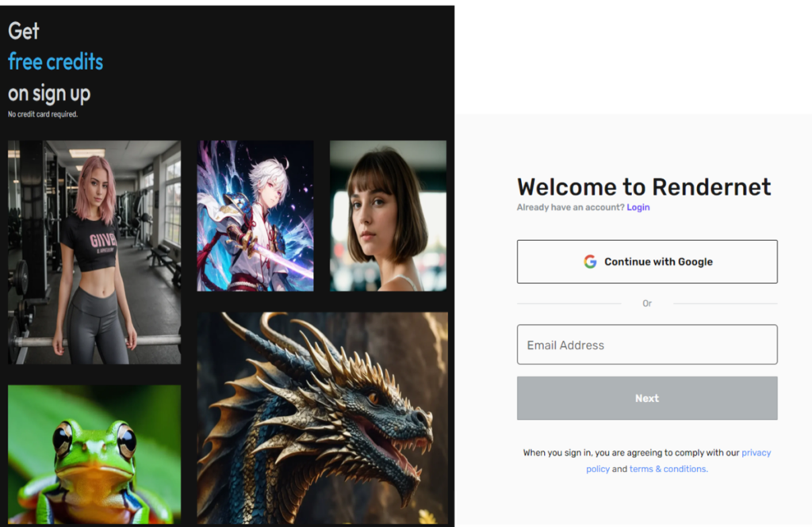This screenshot has width=812, height=527.
Task: Click the 'Already have an account?' text
Action: tap(571, 207)
